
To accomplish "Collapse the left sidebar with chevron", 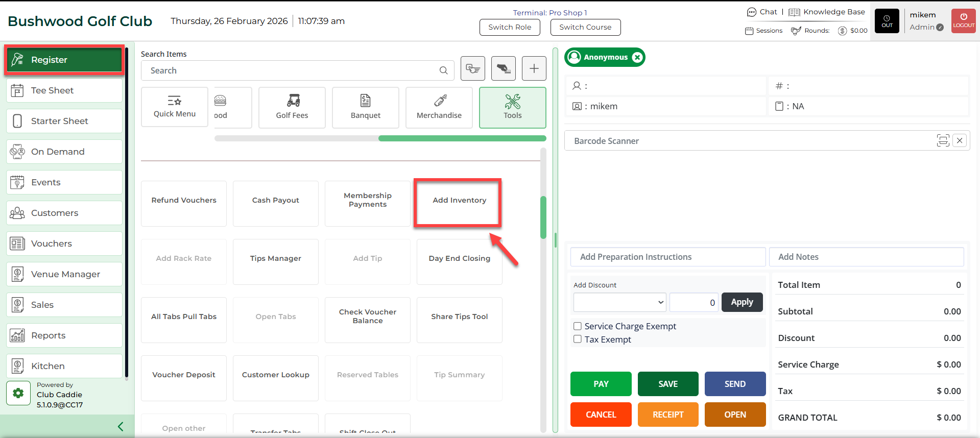I will point(121,426).
